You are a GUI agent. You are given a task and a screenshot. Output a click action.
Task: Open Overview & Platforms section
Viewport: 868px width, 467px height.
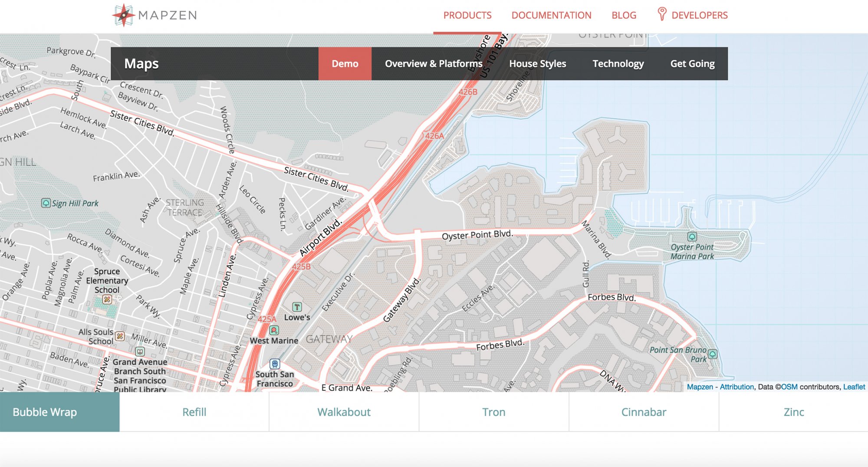click(434, 63)
